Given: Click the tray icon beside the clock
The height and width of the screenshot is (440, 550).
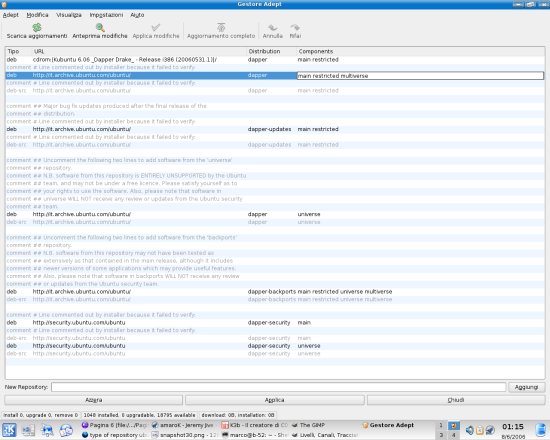Looking at the screenshot, I should click(490, 430).
